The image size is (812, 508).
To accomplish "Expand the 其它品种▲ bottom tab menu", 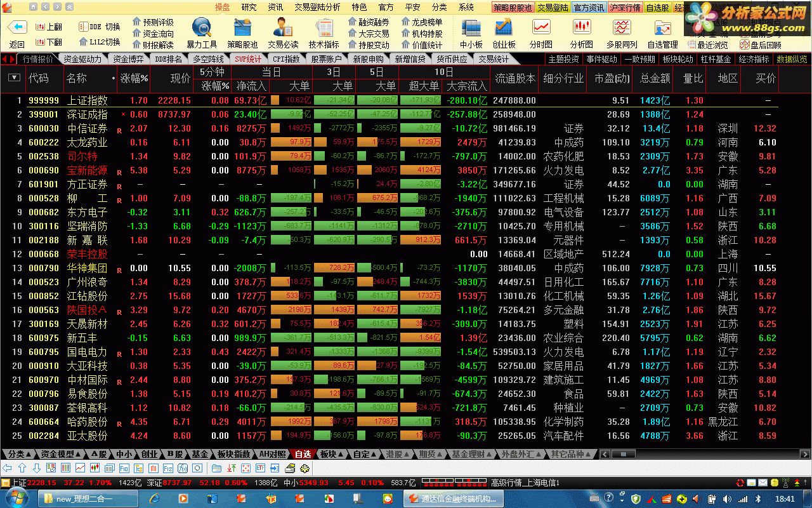I will [572, 454].
